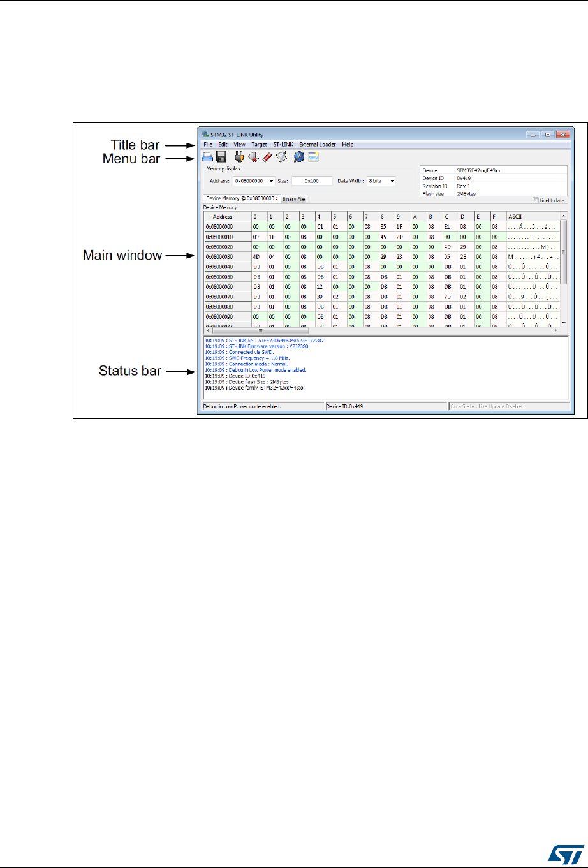The height and width of the screenshot is (868, 588).
Task: Click status bar Device ID:0x419 entry
Action: point(386,406)
